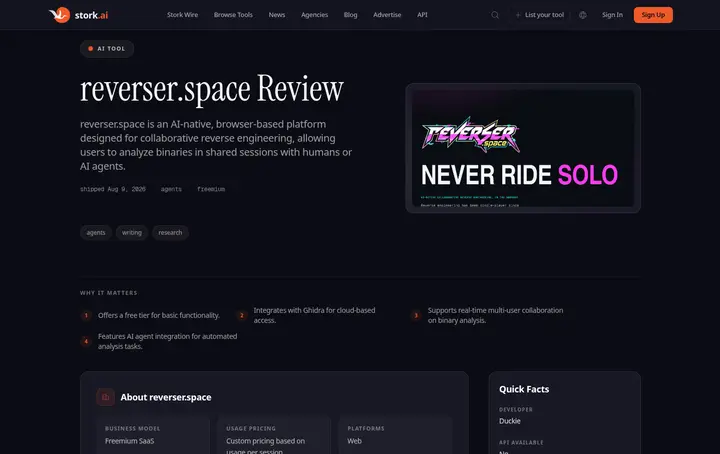
Task: Click the Sign Up button
Action: (653, 15)
